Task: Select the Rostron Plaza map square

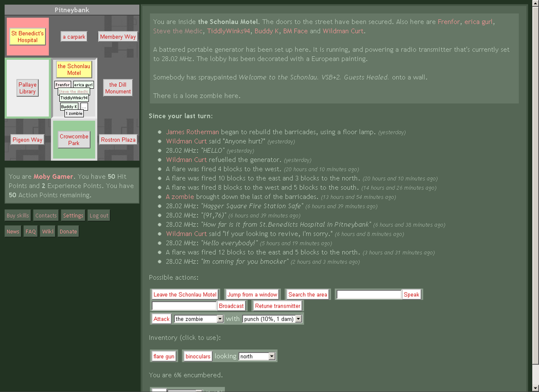Action: [118, 140]
